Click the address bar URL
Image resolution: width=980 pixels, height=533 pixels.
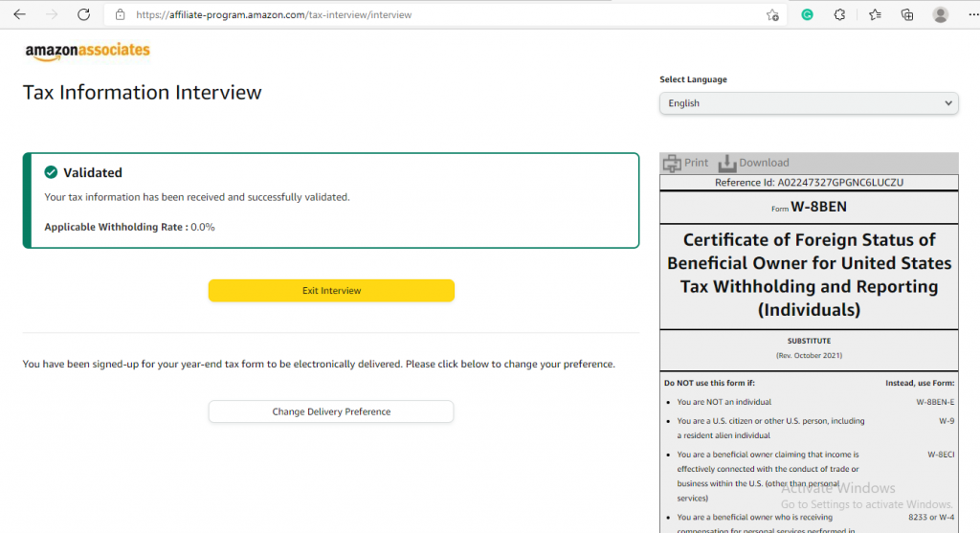274,15
